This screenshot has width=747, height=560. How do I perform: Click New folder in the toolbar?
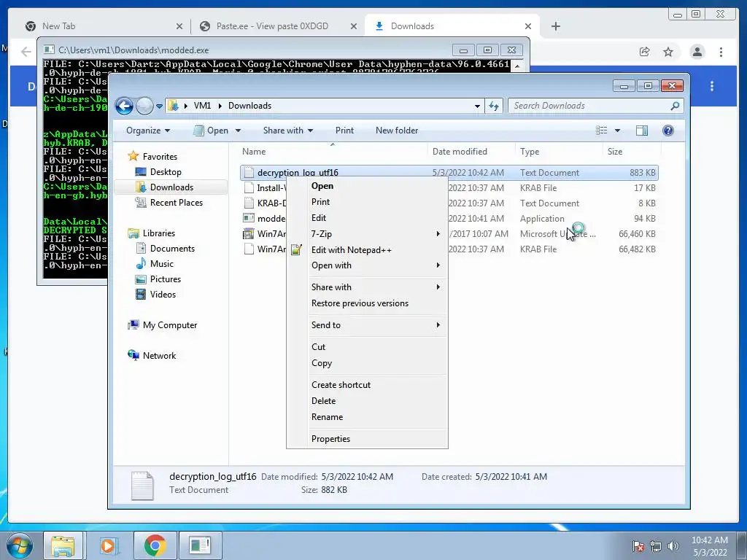pos(397,131)
